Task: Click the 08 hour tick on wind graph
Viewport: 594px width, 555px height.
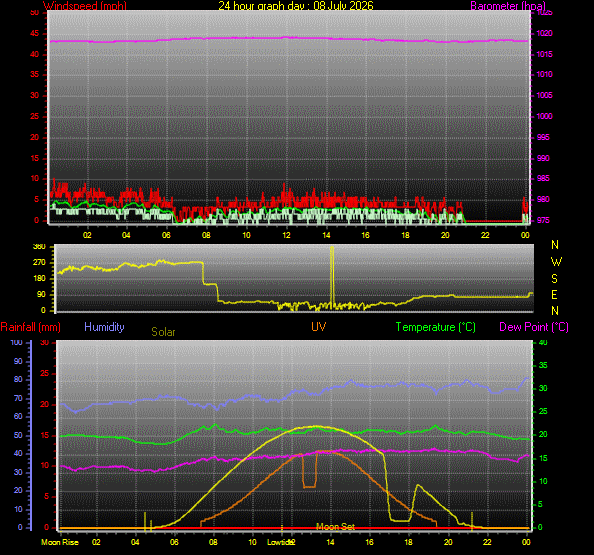Action: [x=206, y=235]
